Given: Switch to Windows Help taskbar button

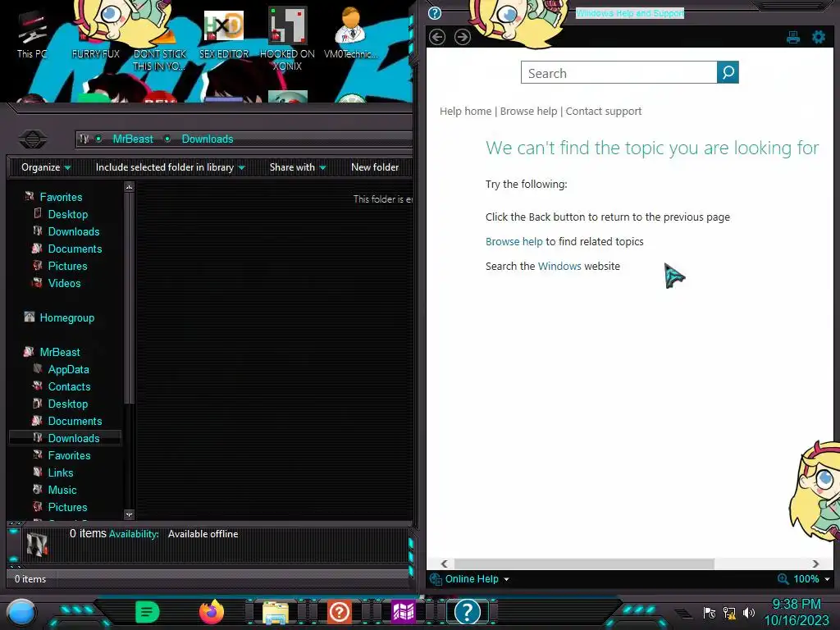Looking at the screenshot, I should click(x=467, y=612).
